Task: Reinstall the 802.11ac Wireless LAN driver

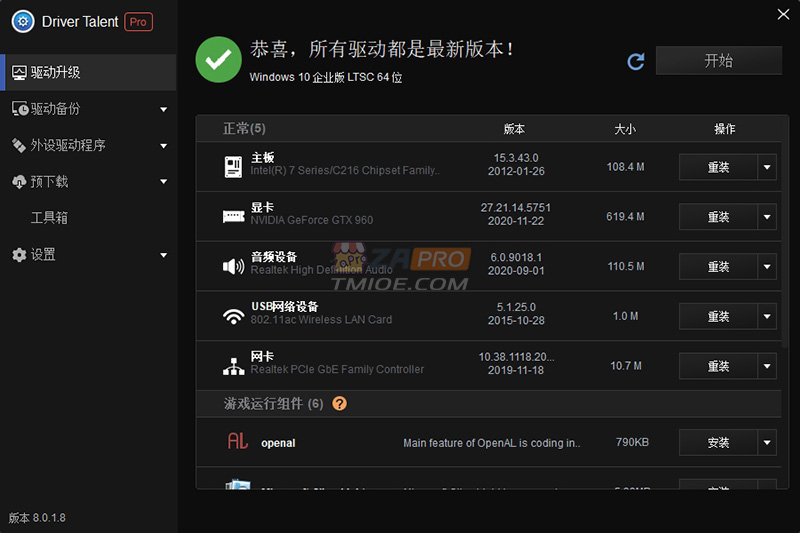Action: tap(718, 316)
